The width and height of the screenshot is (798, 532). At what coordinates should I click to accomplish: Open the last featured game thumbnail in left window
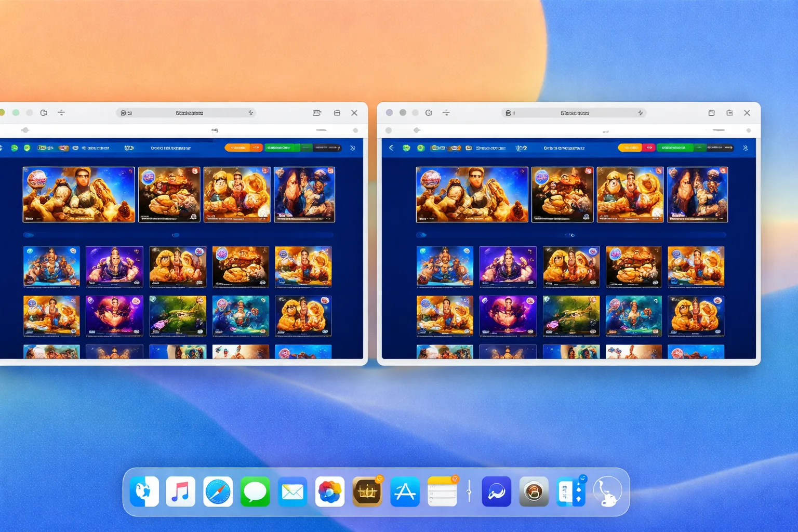coord(304,194)
